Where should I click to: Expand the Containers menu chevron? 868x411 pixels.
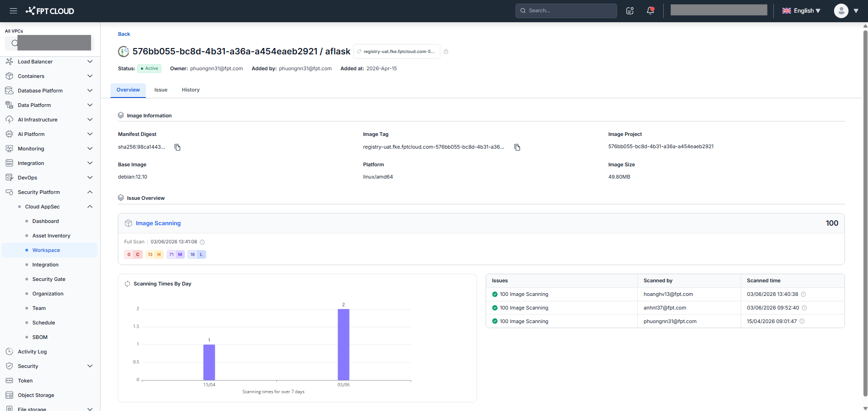[90, 76]
